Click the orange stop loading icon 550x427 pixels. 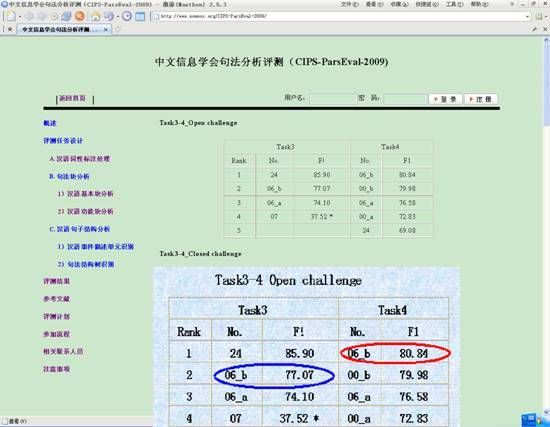click(80, 16)
